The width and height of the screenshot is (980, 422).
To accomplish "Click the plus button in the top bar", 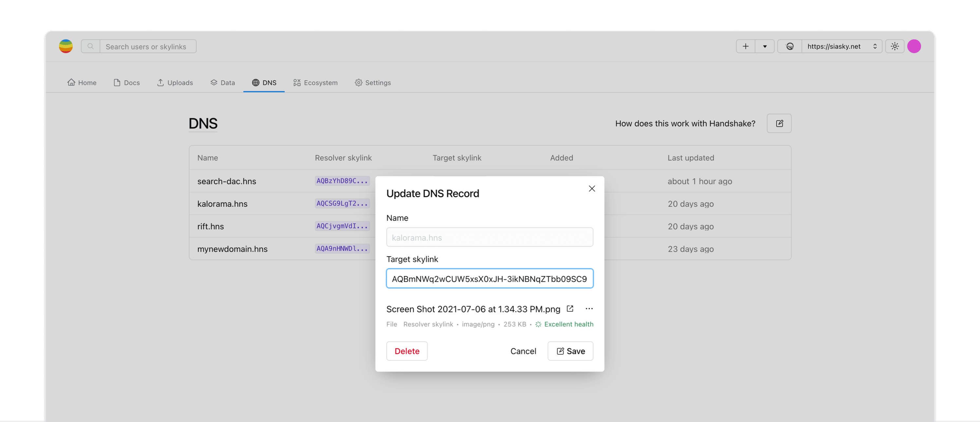I will [746, 47].
